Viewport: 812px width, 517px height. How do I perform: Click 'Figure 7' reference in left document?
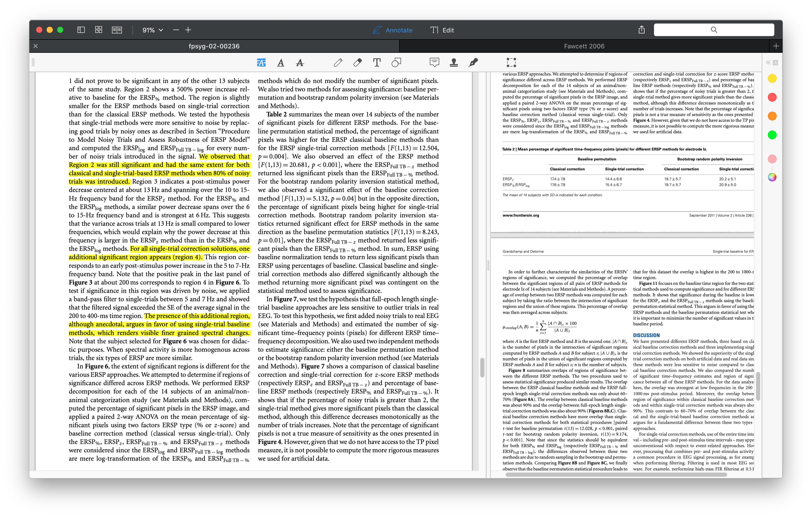[x=285, y=299]
